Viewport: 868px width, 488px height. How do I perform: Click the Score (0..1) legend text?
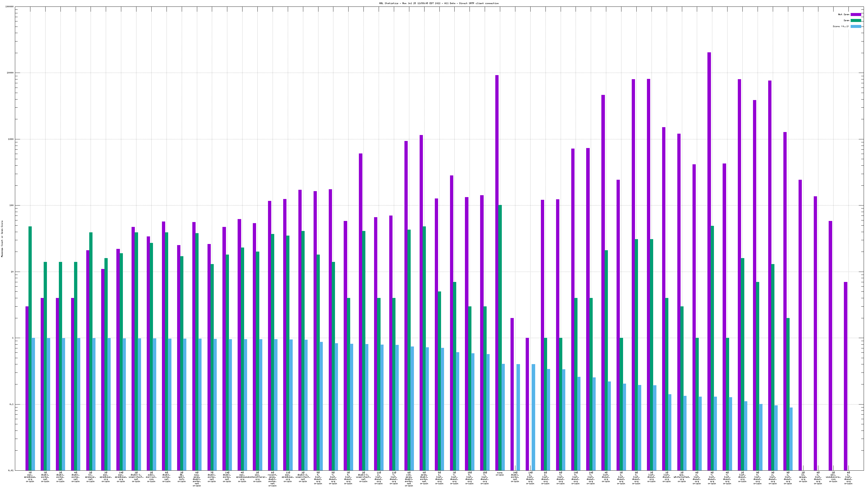[841, 26]
